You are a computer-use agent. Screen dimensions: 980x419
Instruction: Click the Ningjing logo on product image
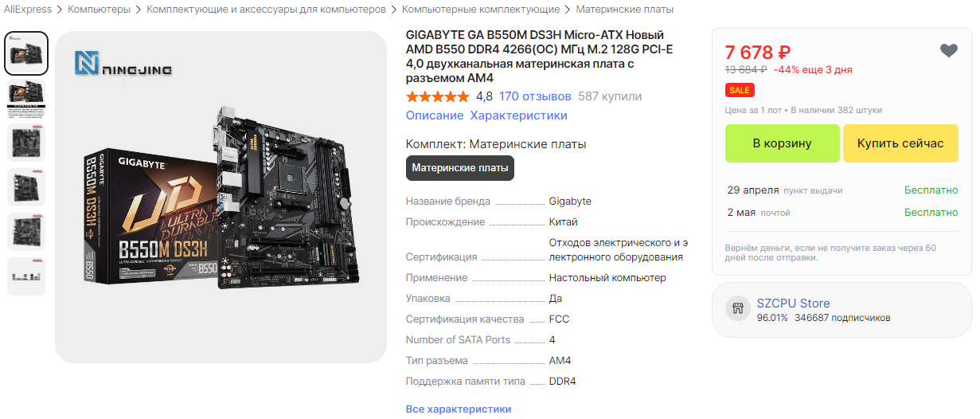[123, 65]
